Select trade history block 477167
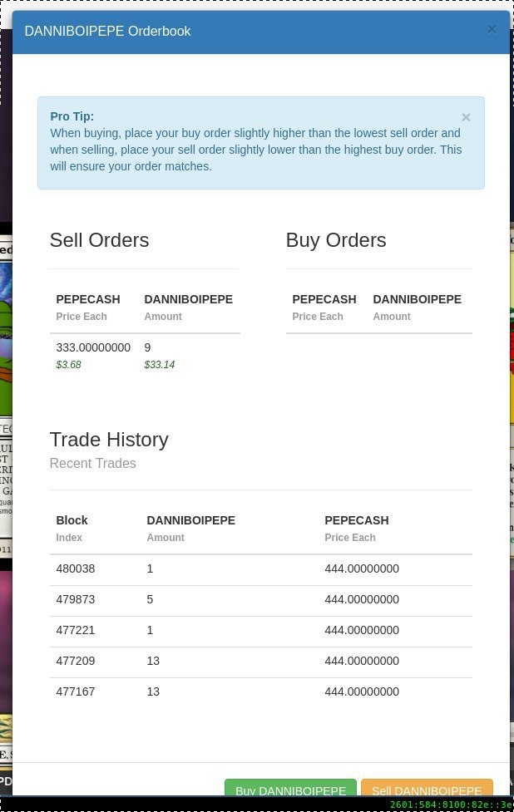This screenshot has height=812, width=514. click(76, 691)
